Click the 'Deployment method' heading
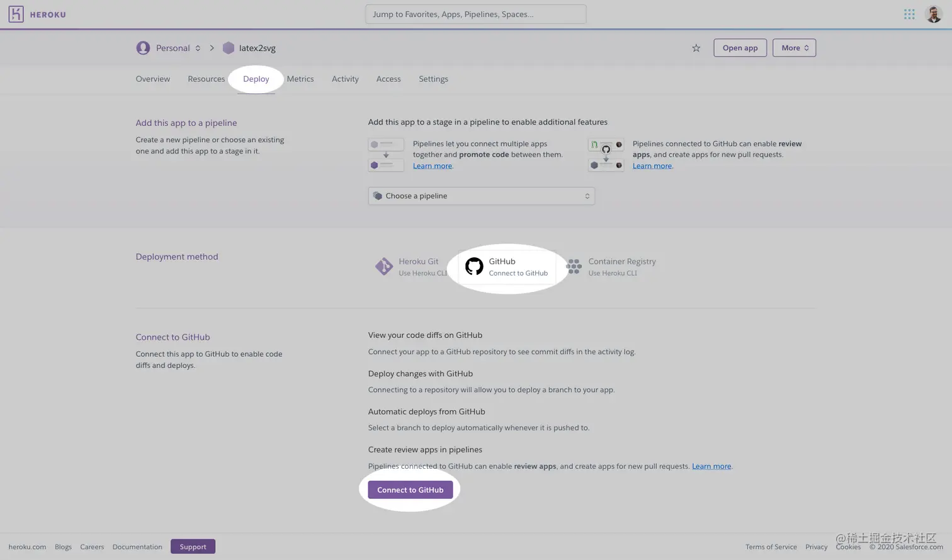Viewport: 952px width, 560px height. (x=177, y=257)
